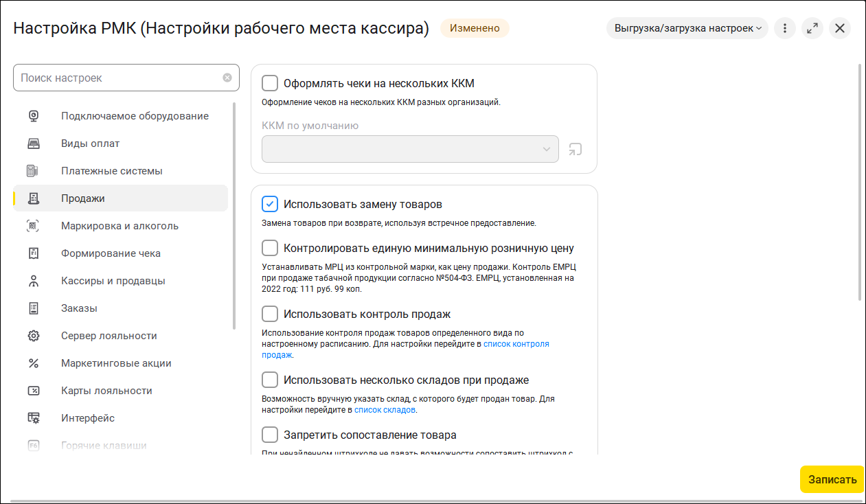Open the список складов link

pyautogui.click(x=385, y=410)
